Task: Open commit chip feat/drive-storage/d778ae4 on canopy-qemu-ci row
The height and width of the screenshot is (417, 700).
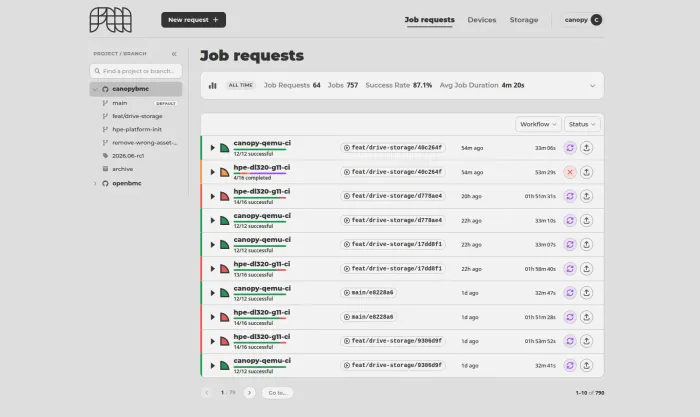Action: coord(393,220)
